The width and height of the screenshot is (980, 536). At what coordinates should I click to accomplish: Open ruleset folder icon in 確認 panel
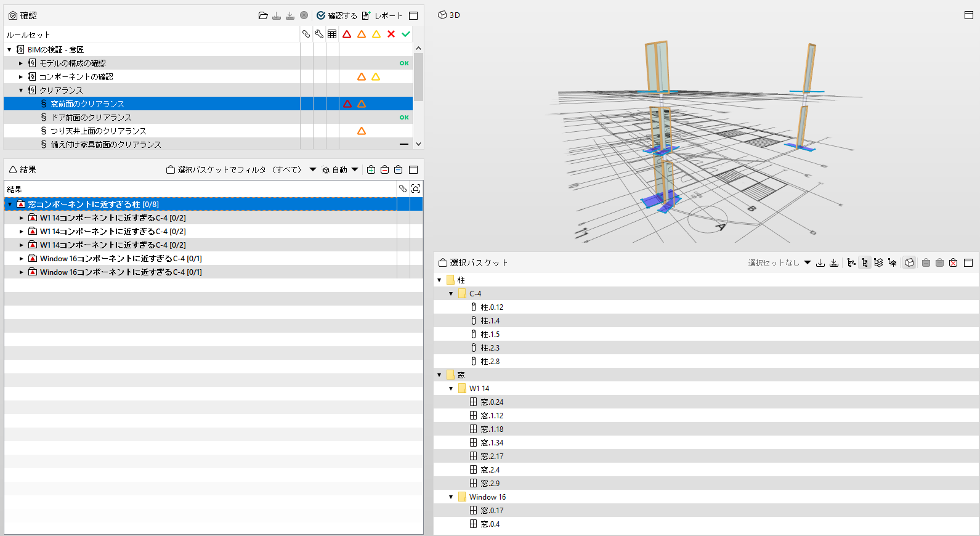tap(263, 15)
